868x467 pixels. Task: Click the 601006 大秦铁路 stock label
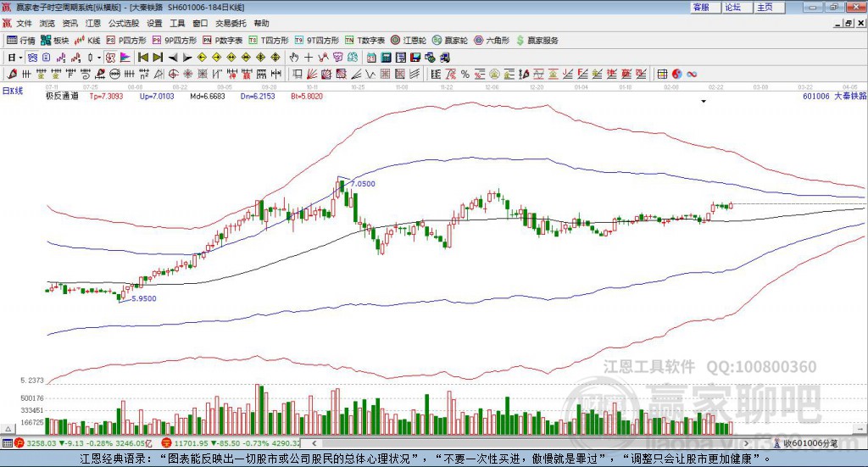coord(834,97)
